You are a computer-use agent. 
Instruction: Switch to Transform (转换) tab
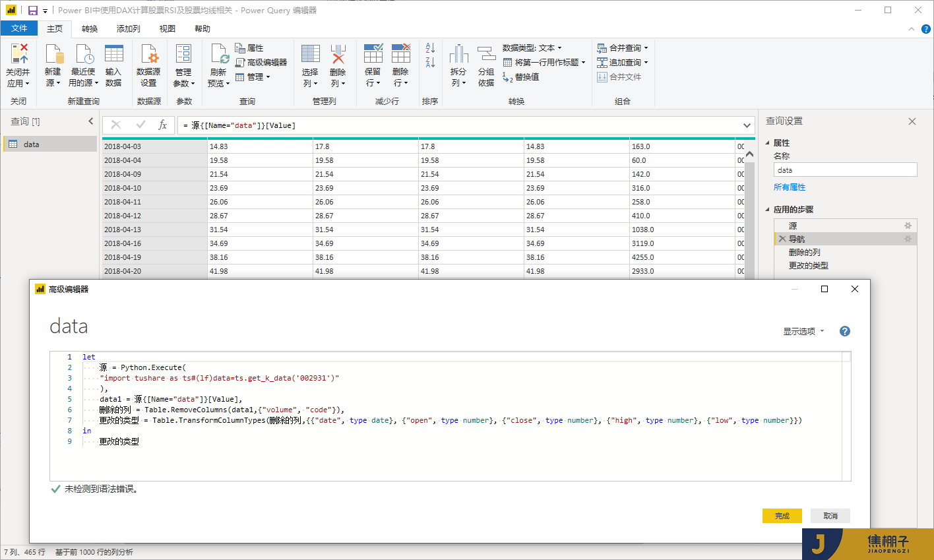pyautogui.click(x=90, y=29)
